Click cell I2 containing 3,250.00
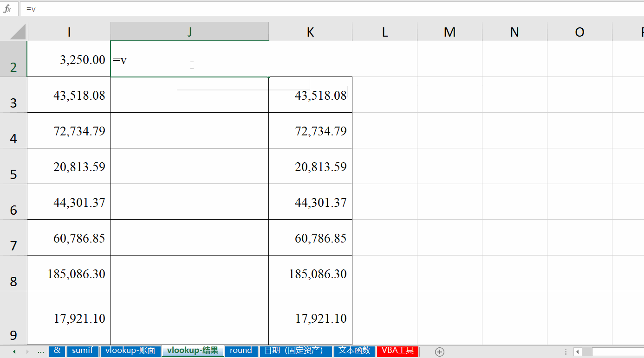 (x=69, y=59)
